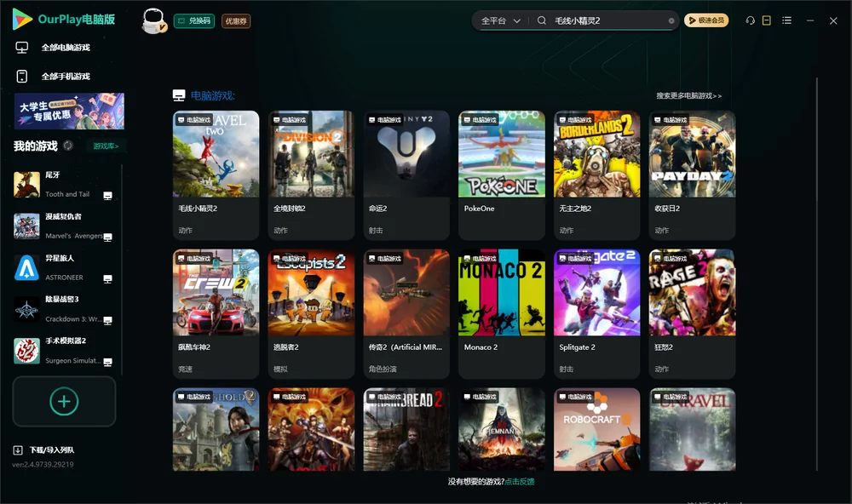This screenshot has width=852, height=504.
Task: Click the add game plus button
Action: [x=64, y=401]
